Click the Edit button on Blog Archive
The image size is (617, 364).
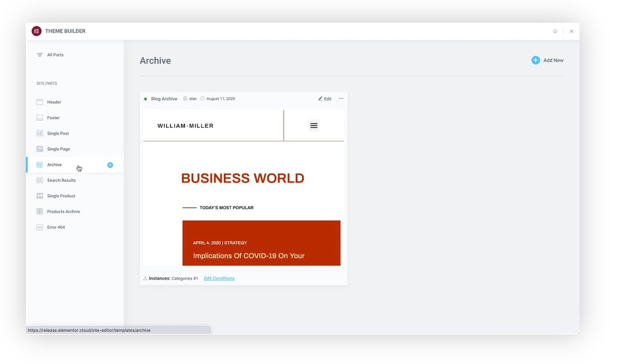[x=325, y=99]
